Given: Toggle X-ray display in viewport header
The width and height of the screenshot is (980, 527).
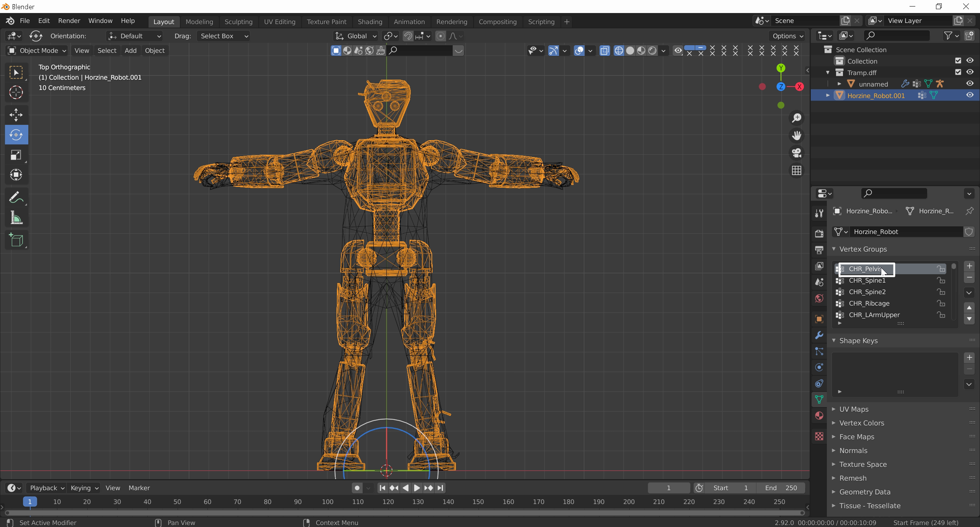Looking at the screenshot, I should pyautogui.click(x=604, y=51).
